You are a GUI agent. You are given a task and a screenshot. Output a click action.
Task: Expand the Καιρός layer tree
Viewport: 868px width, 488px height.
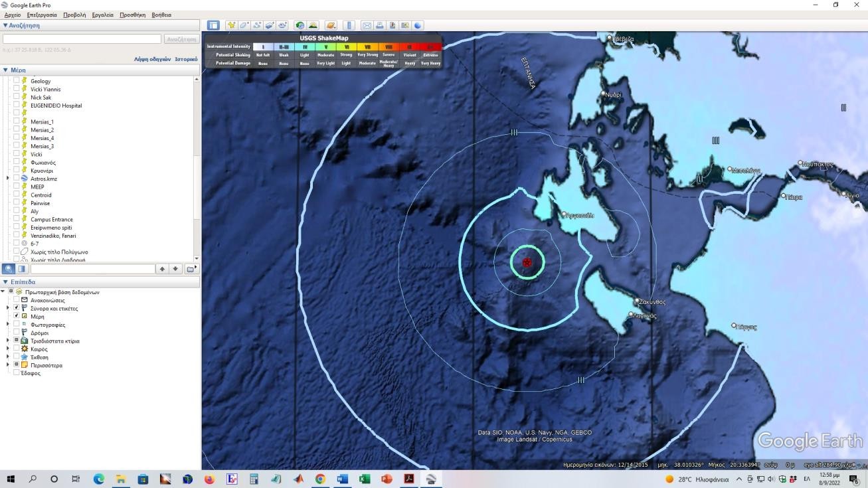(8, 349)
